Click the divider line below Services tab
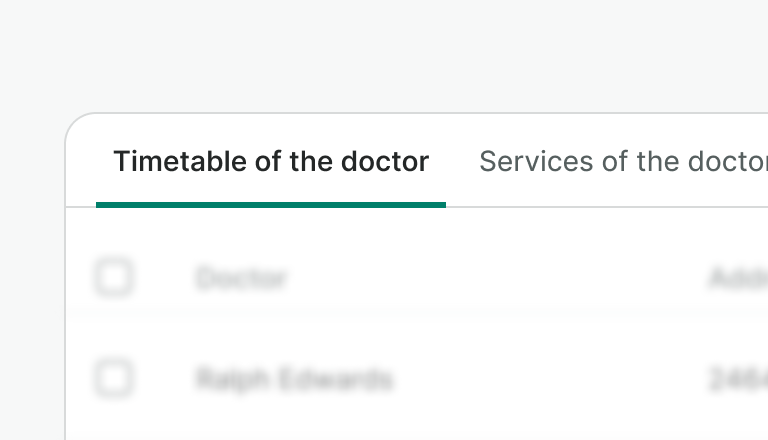Viewport: 768px width, 440px height. 620,207
